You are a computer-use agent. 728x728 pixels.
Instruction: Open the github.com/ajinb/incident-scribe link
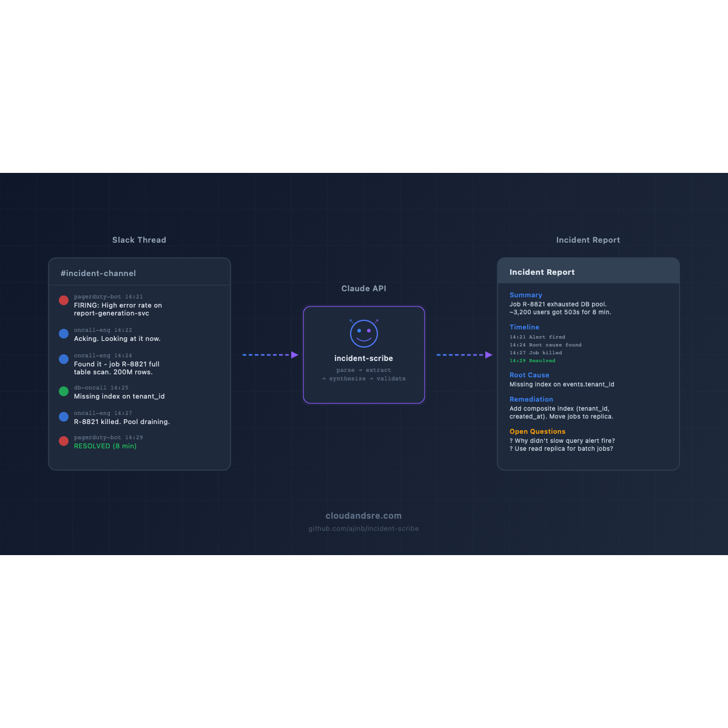[363, 528]
